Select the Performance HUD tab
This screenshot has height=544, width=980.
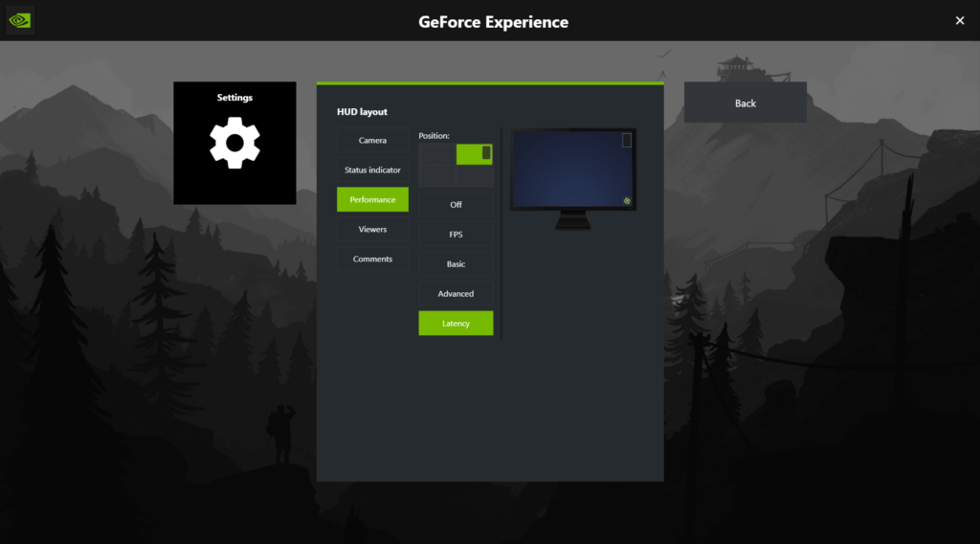coord(372,199)
